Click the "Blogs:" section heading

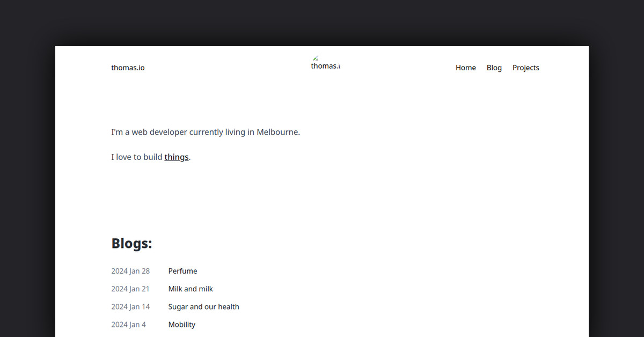tap(131, 244)
